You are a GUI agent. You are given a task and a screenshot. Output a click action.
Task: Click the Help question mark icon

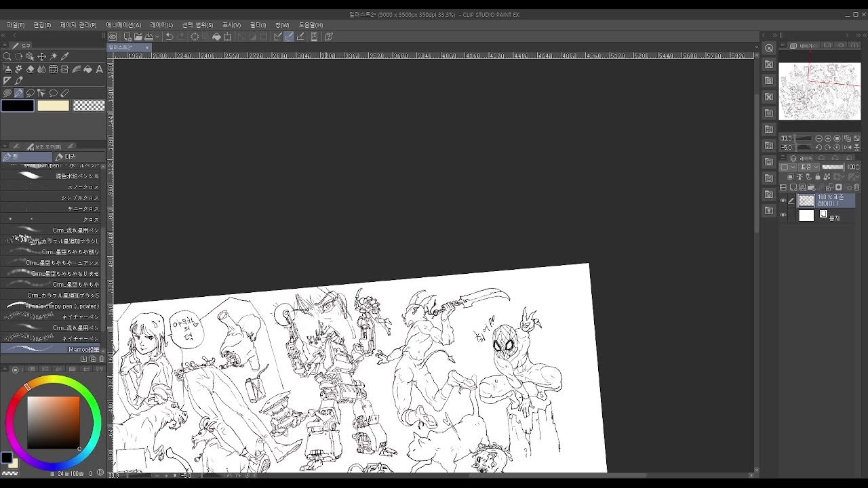point(329,37)
